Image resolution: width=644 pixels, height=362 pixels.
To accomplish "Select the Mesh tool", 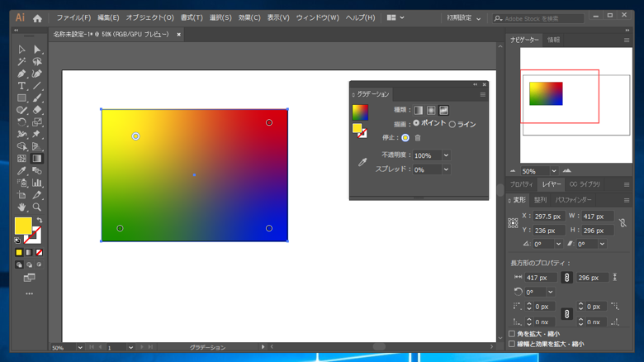I will (21, 159).
